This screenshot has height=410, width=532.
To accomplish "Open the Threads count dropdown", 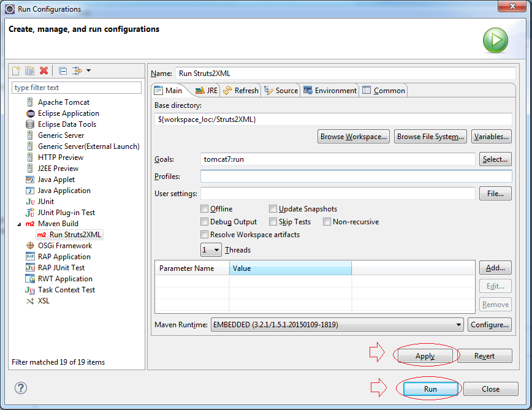I will click(x=211, y=250).
